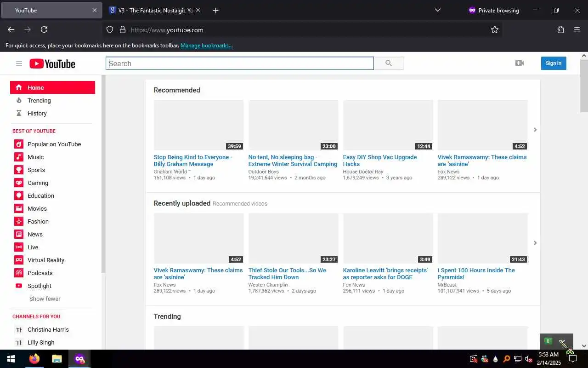The width and height of the screenshot is (588, 368).
Task: Close the YouTube tab
Action: tap(95, 10)
